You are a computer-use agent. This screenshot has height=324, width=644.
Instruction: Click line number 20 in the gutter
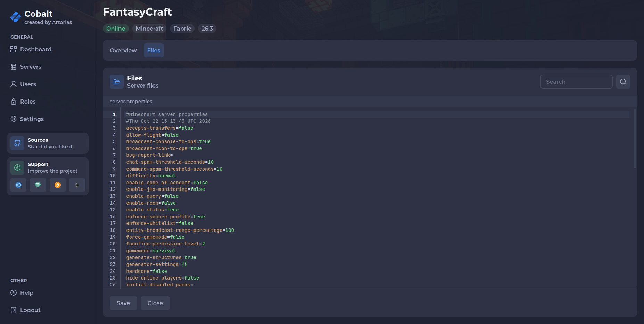point(113,244)
